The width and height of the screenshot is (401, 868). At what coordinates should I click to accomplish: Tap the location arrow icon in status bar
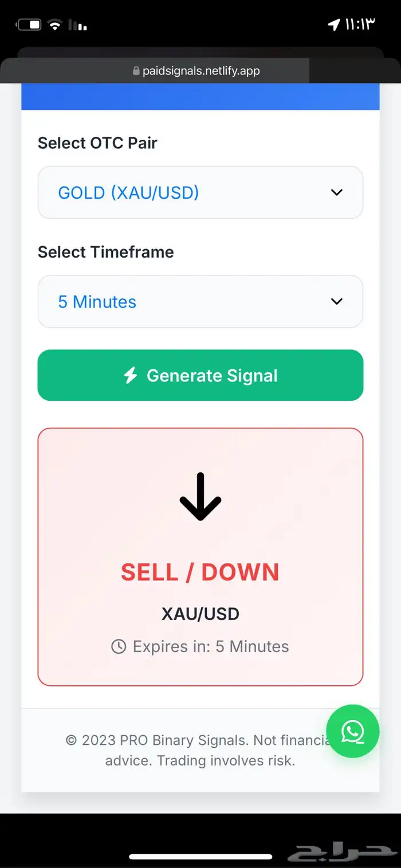tap(333, 25)
